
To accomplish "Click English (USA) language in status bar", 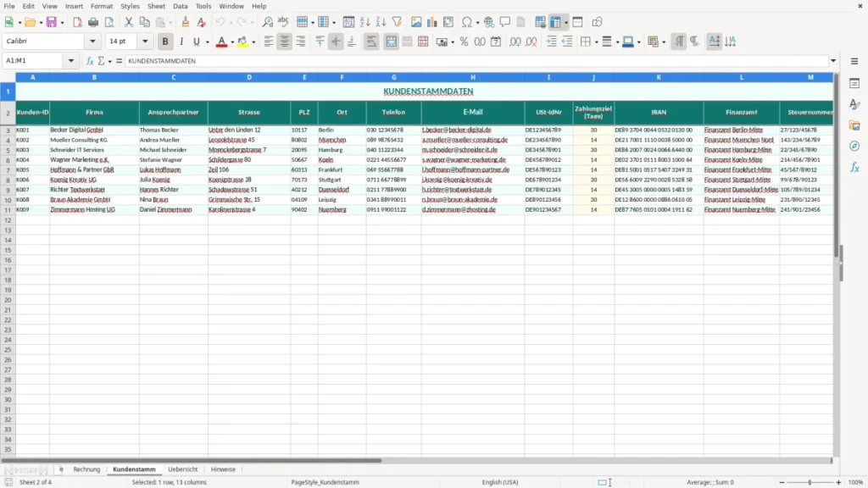I will click(499, 482).
